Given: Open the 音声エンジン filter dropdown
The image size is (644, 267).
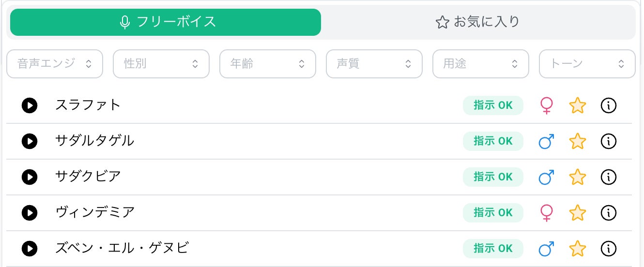Looking at the screenshot, I should point(55,64).
